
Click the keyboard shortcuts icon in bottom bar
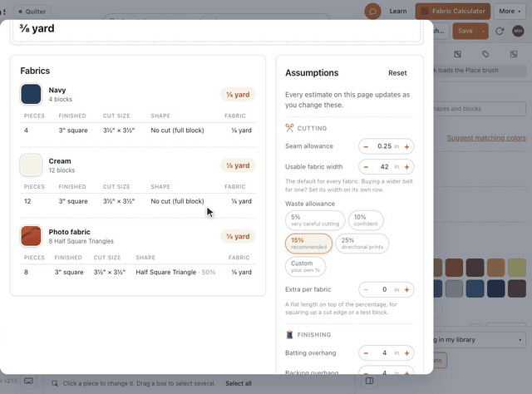pyautogui.click(x=28, y=381)
